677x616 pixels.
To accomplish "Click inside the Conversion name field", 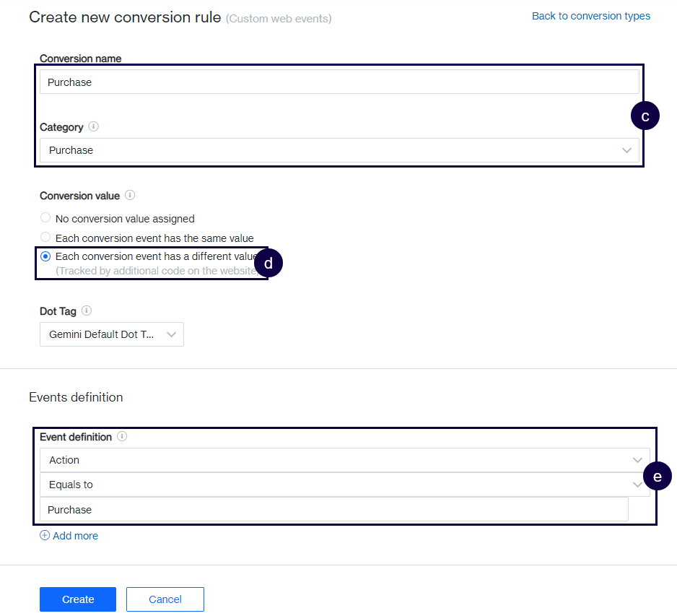I will 339,82.
